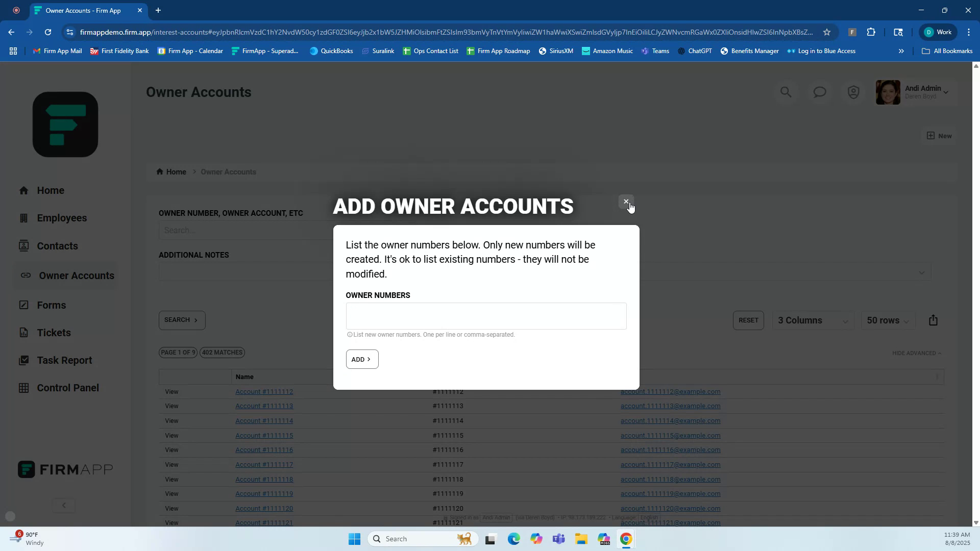Viewport: 980px width, 551px height.
Task: Click the search magnifier in the header
Action: [x=786, y=92]
